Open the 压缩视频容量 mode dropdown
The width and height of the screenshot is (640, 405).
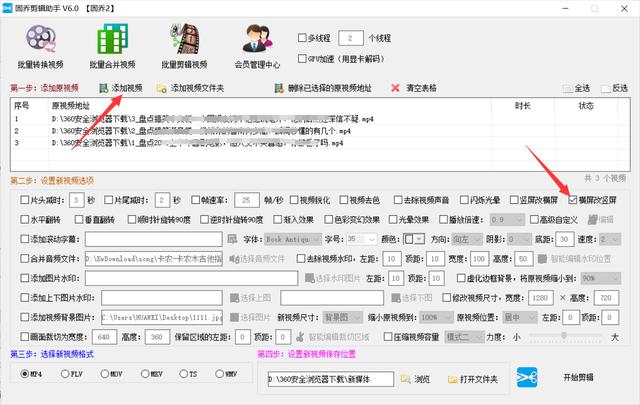pyautogui.click(x=464, y=337)
